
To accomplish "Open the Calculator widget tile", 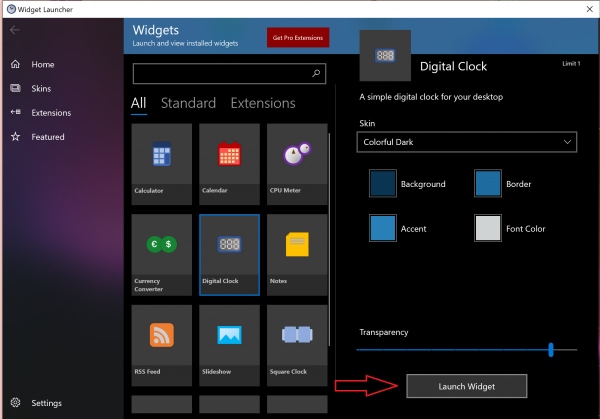I will [x=161, y=164].
